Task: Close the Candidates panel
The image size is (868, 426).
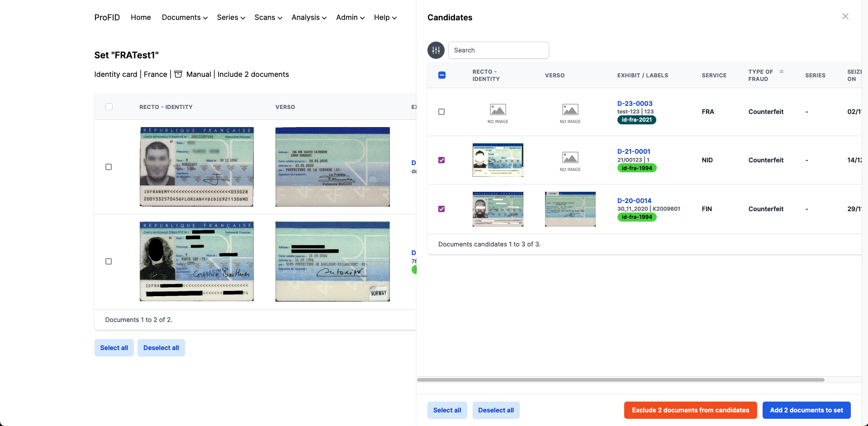Action: click(845, 16)
